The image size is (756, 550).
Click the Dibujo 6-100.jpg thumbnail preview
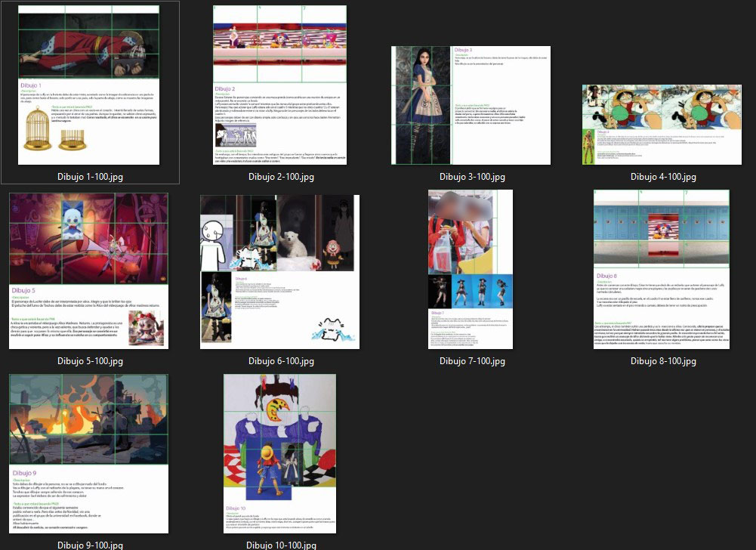tap(280, 270)
